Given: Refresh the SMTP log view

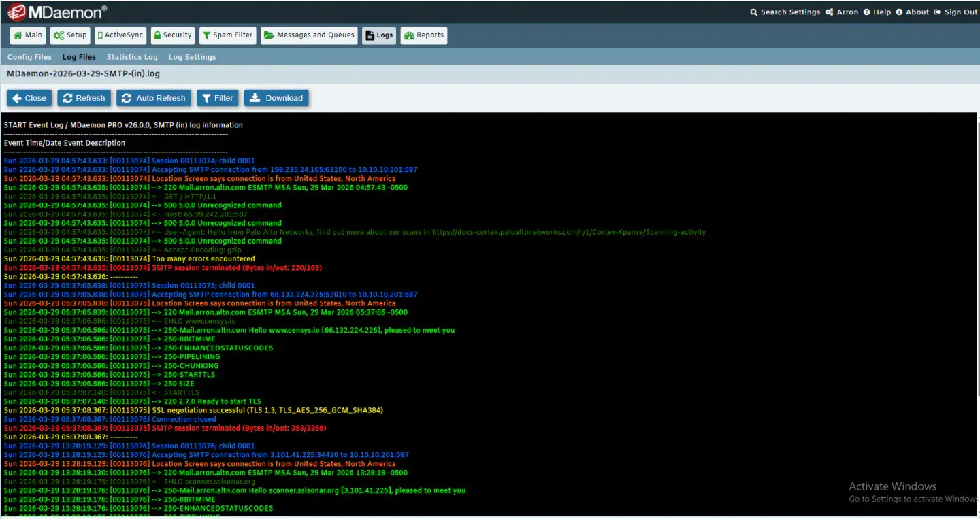Looking at the screenshot, I should 84,98.
